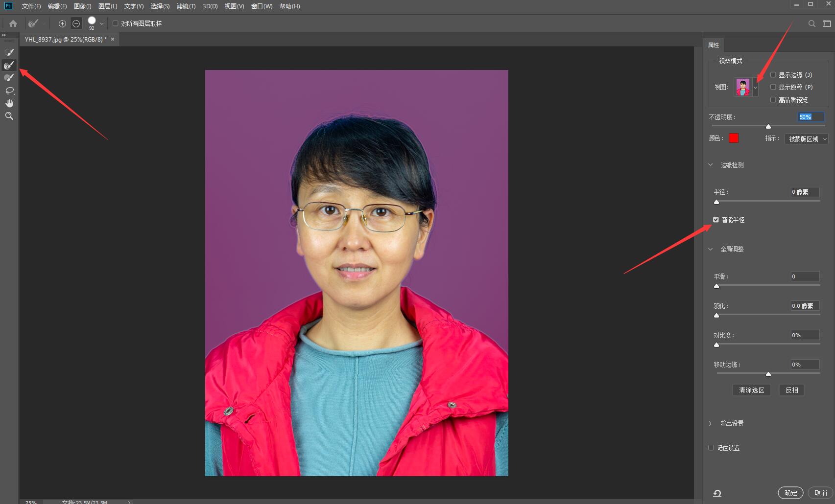Switch brush to subtract mode (minus icon)
The width and height of the screenshot is (835, 504).
click(x=76, y=23)
